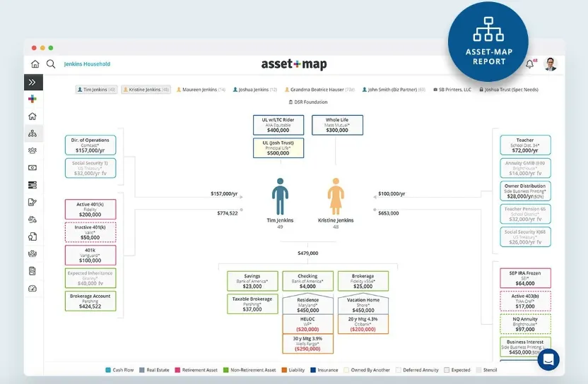Open the document with pencil icon
The image size is (588, 384).
[33, 203]
